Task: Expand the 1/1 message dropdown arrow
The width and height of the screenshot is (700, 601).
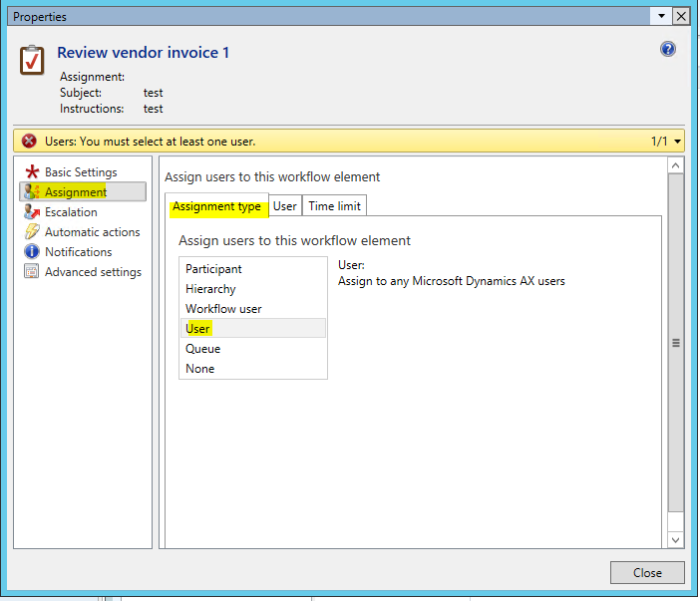Action: pyautogui.click(x=678, y=142)
